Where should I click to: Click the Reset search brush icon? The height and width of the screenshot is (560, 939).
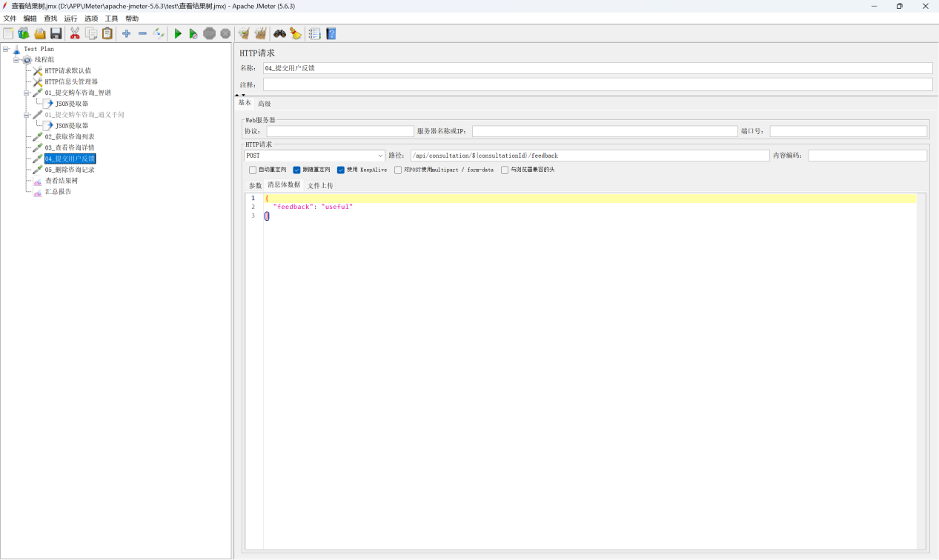tap(296, 33)
